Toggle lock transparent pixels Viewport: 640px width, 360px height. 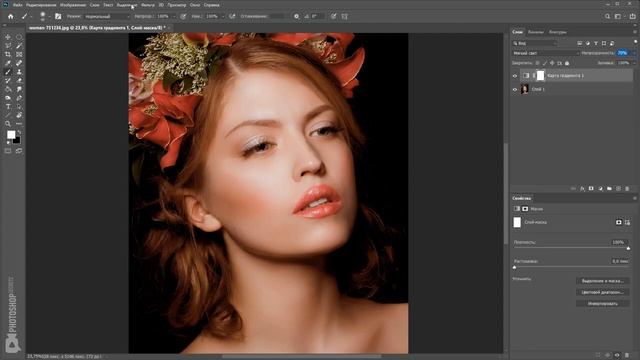pyautogui.click(x=537, y=63)
